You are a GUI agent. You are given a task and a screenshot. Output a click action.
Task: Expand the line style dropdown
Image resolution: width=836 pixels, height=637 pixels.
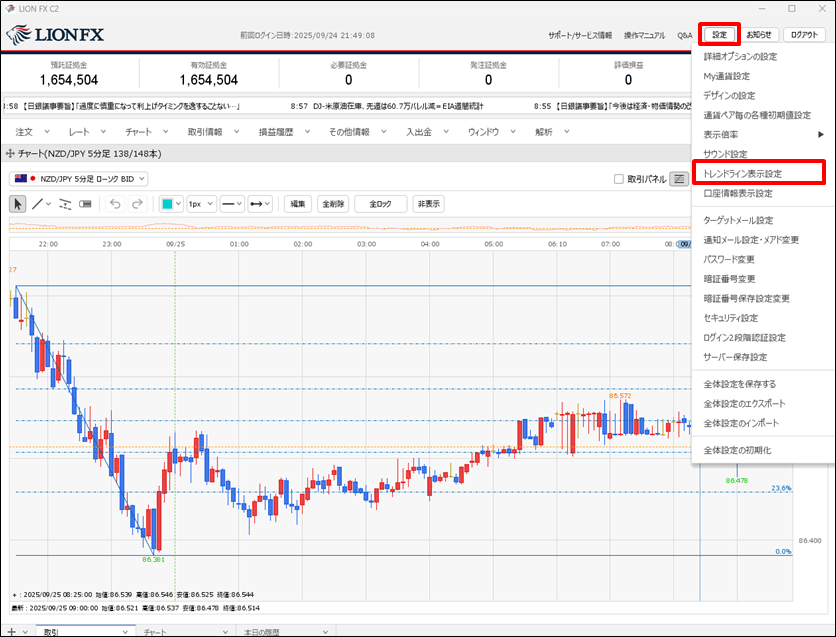(x=232, y=204)
